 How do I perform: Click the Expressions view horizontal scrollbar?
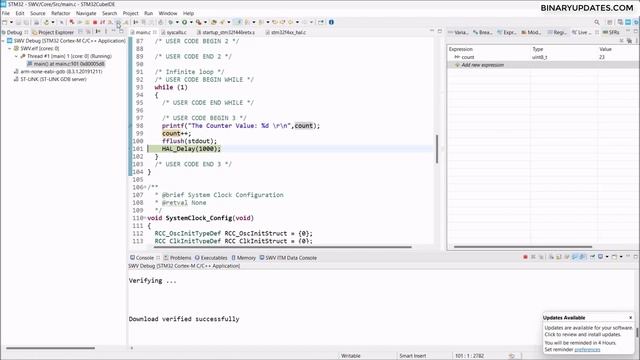pos(523,247)
